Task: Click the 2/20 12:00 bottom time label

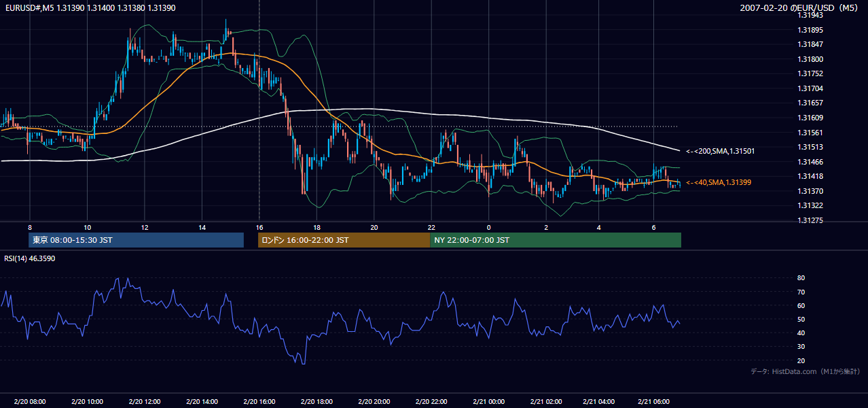Action: tap(144, 402)
